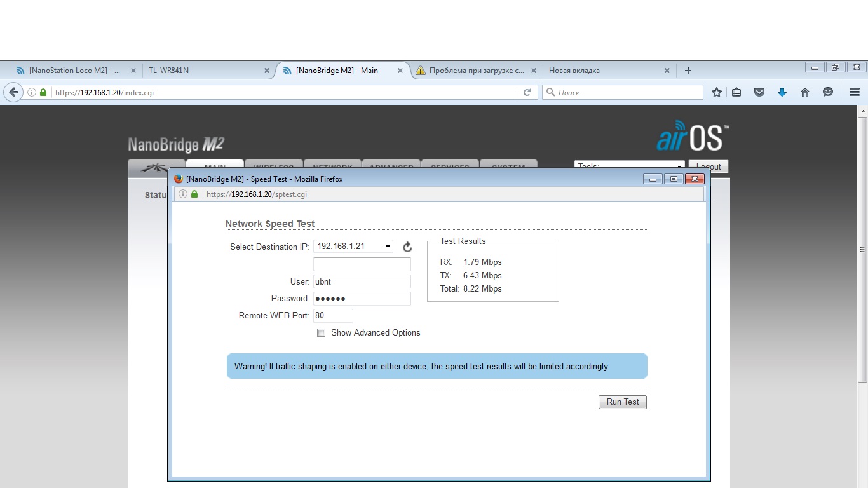This screenshot has width=868, height=488.
Task: Click the main window scrollbar up arrow
Action: coord(862,111)
